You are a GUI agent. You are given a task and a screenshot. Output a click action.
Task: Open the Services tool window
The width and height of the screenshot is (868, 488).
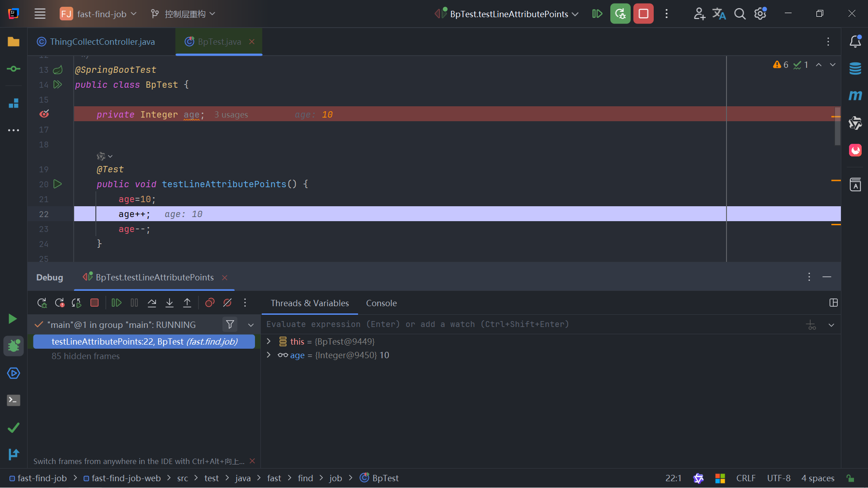pyautogui.click(x=14, y=373)
